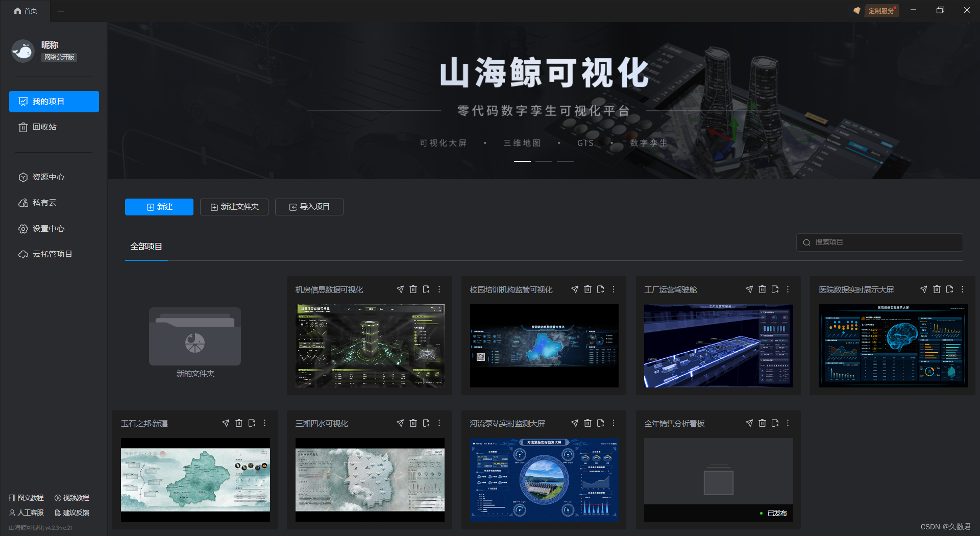
Task: Delete the 医院数据实时展示大屏 project
Action: [937, 289]
